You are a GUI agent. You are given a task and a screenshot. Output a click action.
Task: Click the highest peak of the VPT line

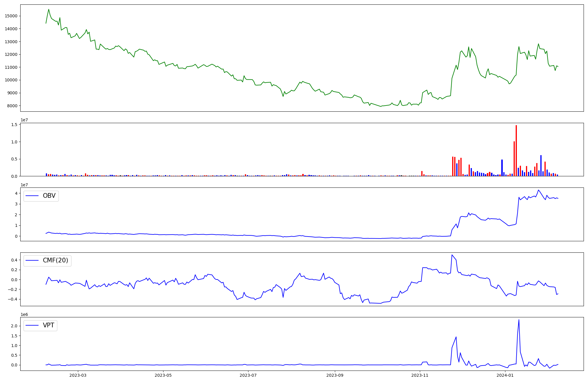(x=519, y=320)
